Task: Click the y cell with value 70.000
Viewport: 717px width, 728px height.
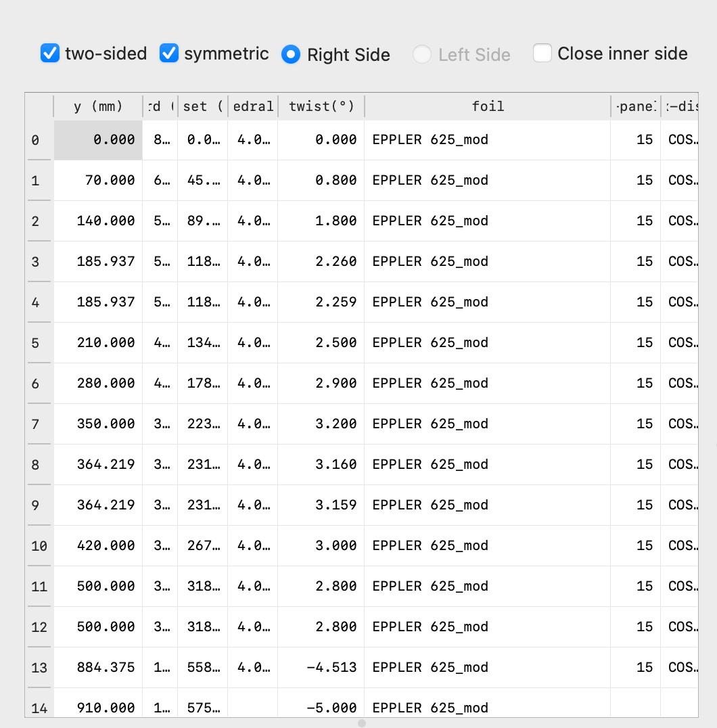Action: [98, 181]
